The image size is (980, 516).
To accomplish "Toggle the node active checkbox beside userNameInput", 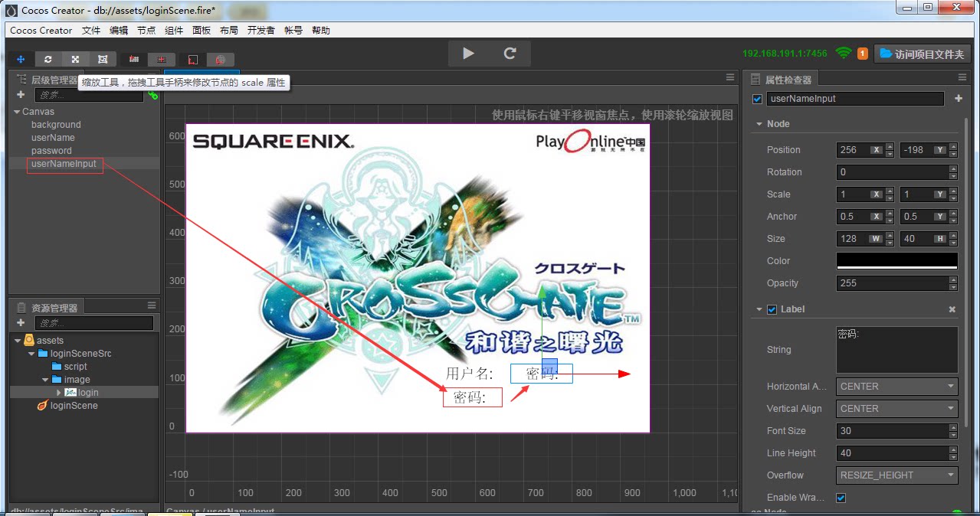I will pyautogui.click(x=758, y=99).
